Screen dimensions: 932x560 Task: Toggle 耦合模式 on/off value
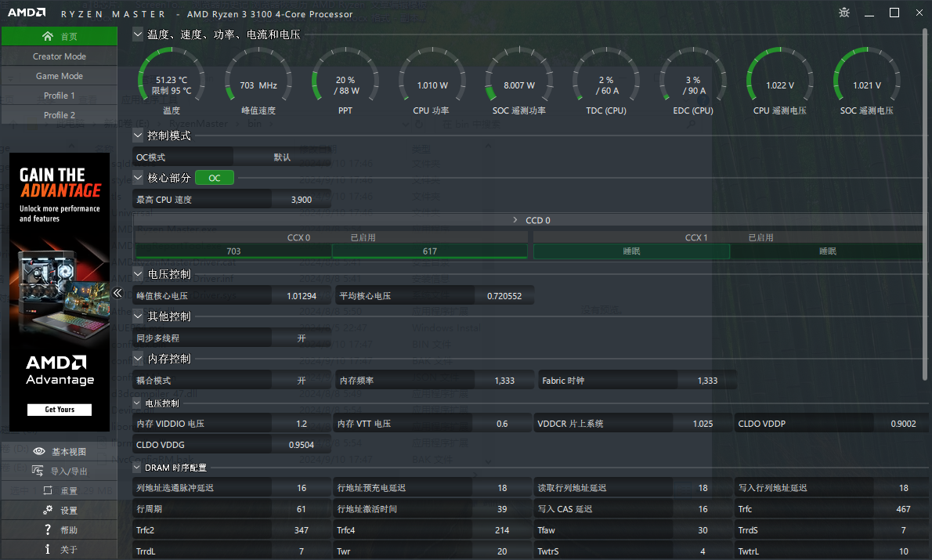(x=301, y=381)
